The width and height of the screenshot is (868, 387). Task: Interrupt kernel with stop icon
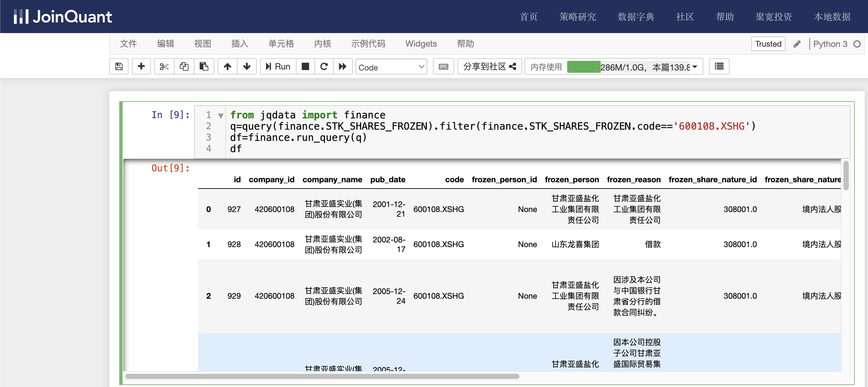pos(305,66)
